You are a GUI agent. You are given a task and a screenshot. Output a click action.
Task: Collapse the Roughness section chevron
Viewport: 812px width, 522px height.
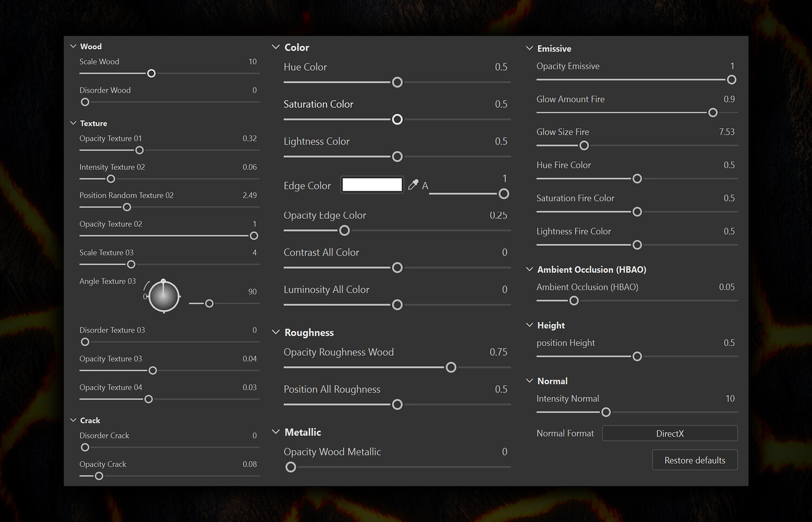tap(276, 332)
